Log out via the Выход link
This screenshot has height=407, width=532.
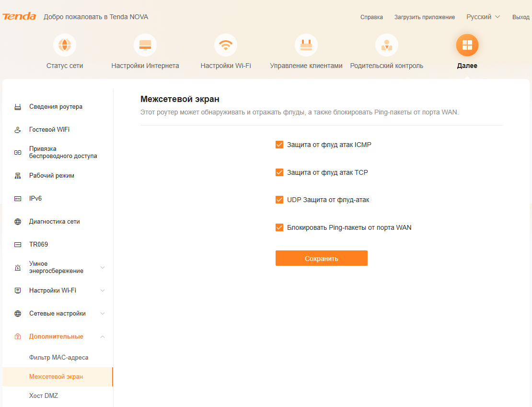point(521,17)
